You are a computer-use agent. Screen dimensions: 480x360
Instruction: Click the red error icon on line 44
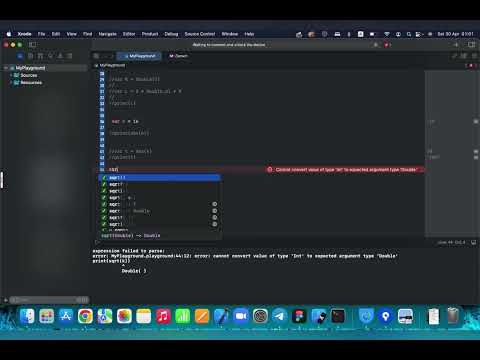pyautogui.click(x=270, y=170)
